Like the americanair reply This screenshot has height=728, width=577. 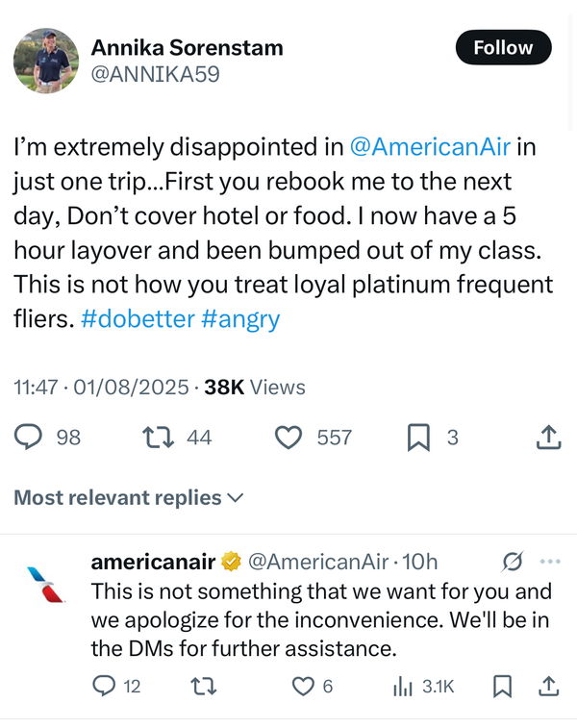click(x=302, y=686)
